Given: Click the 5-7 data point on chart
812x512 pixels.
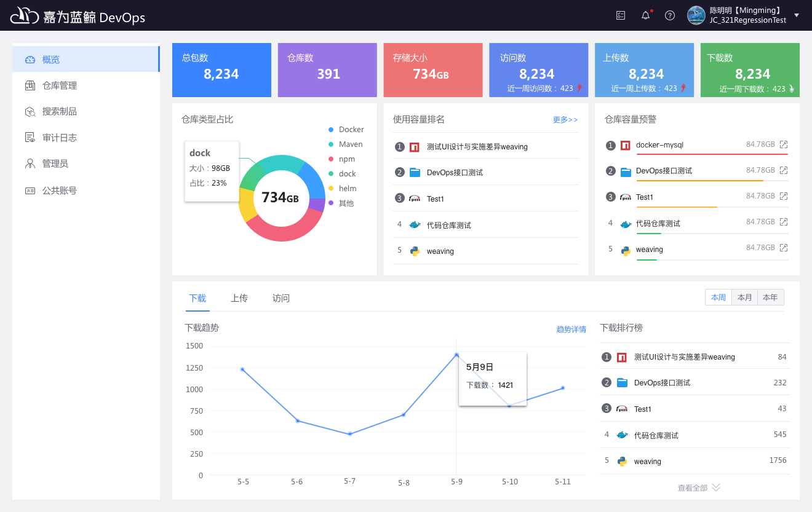Looking at the screenshot, I should pos(350,434).
